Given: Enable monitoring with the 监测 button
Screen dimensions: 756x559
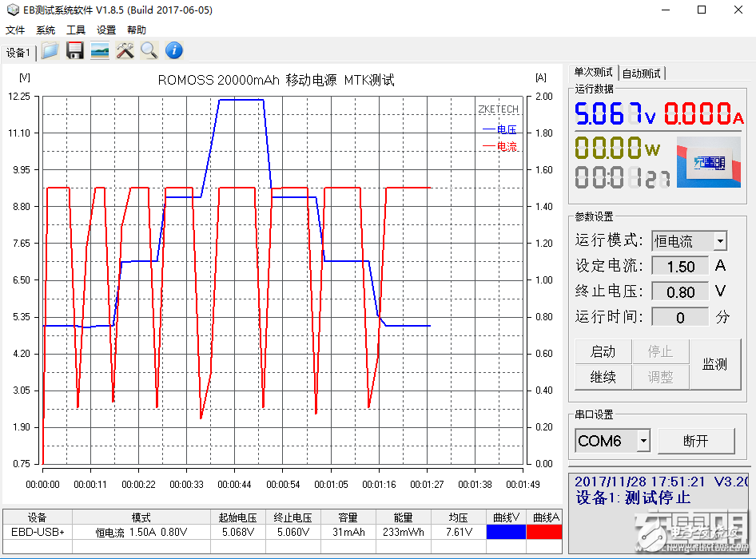Looking at the screenshot, I should (x=714, y=363).
